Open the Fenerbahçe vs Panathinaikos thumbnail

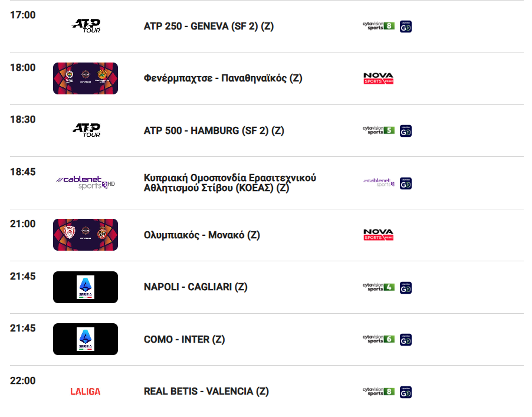(86, 78)
